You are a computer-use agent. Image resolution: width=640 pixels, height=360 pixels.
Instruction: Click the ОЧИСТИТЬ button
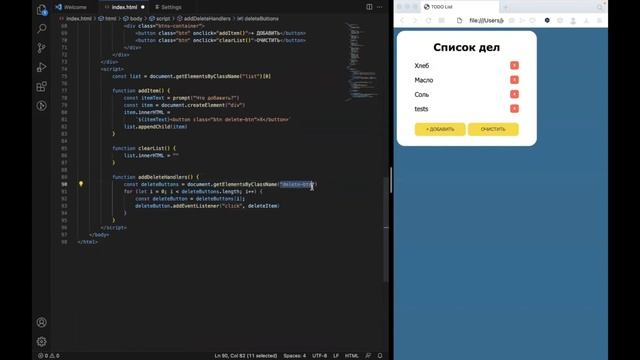[x=493, y=129]
